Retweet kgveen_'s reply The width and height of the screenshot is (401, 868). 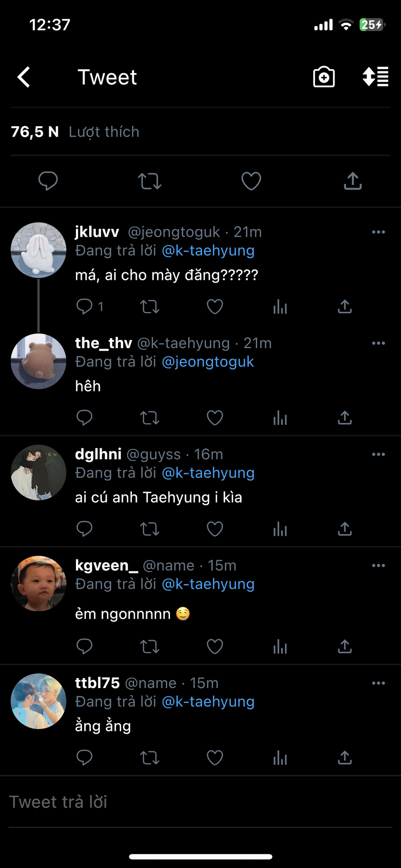(x=150, y=646)
